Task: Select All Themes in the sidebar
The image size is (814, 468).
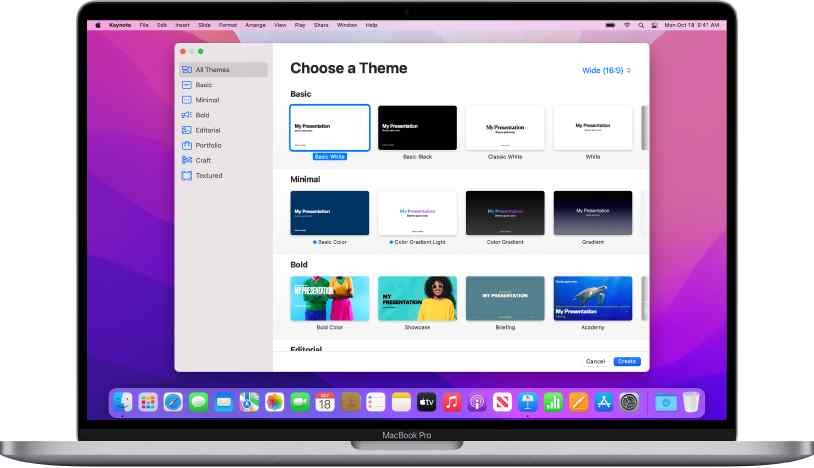Action: pyautogui.click(x=223, y=70)
